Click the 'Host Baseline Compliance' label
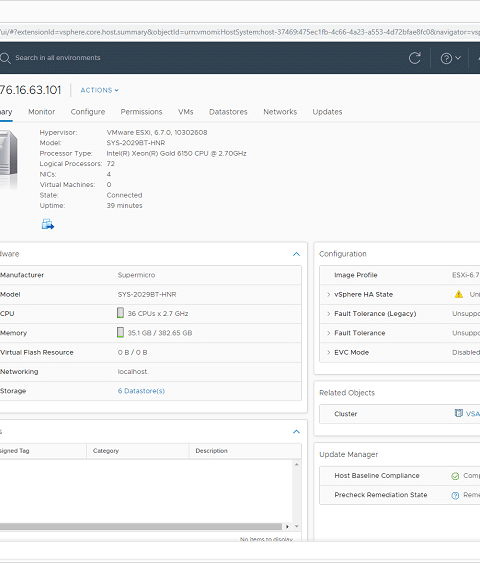Image resolution: width=480 pixels, height=563 pixels. [377, 476]
